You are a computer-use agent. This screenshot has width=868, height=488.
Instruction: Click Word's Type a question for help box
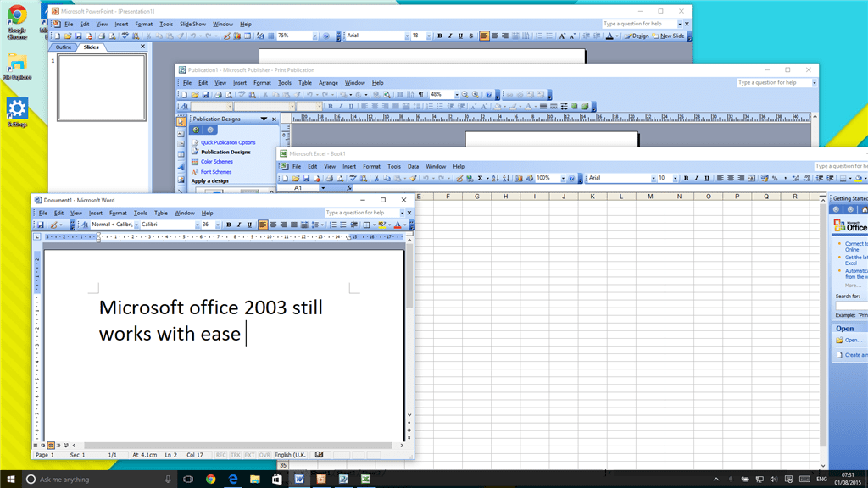point(362,213)
